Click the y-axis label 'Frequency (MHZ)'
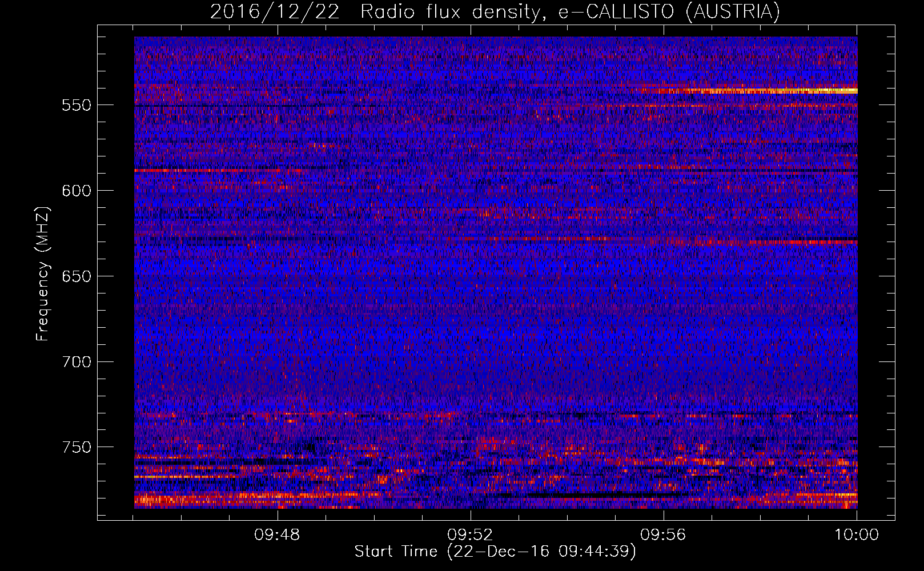This screenshot has width=924, height=571. tap(43, 274)
